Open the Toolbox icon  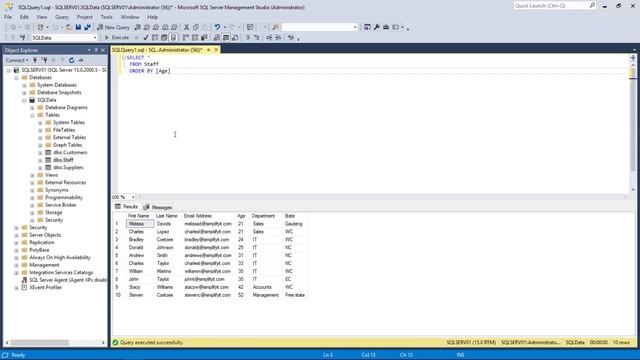(x=386, y=27)
